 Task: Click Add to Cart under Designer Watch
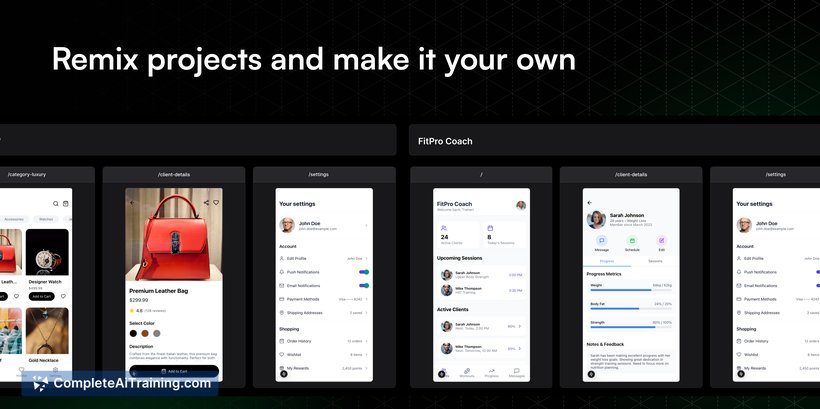click(41, 296)
